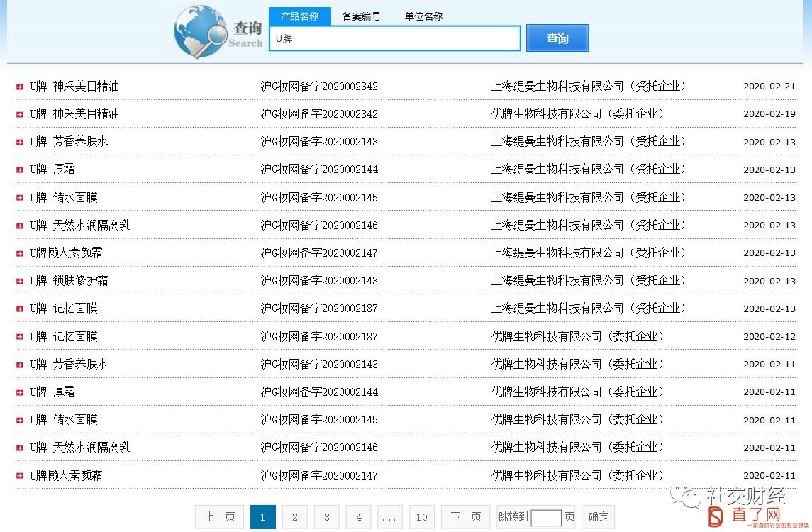This screenshot has width=812, height=532.
Task: Go to page 2
Action: pyautogui.click(x=295, y=517)
